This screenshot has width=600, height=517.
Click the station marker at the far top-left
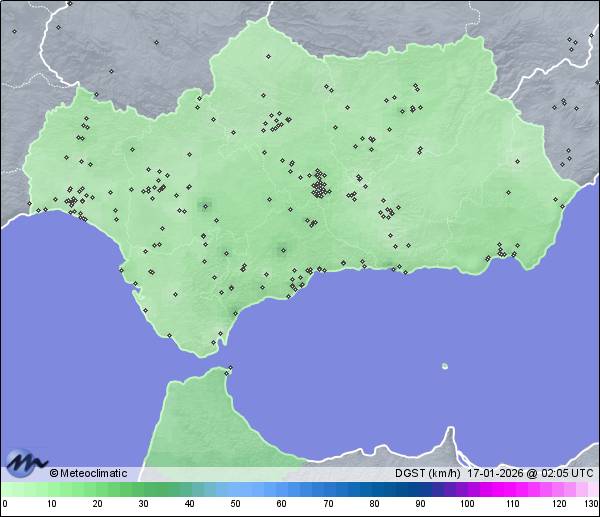click(14, 31)
